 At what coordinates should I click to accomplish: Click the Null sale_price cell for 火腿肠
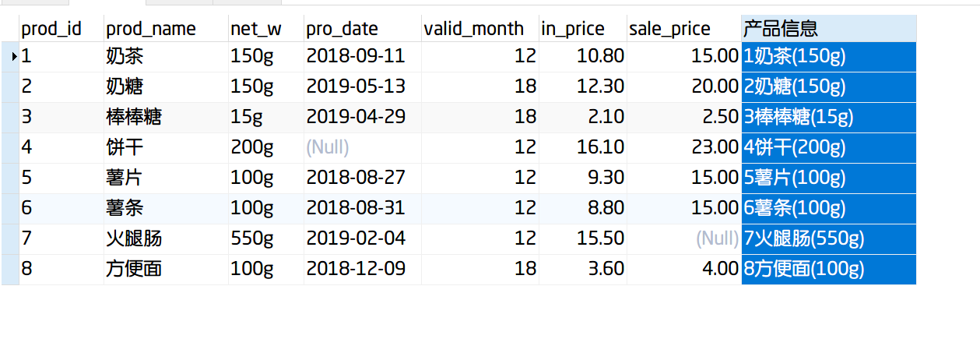684,238
